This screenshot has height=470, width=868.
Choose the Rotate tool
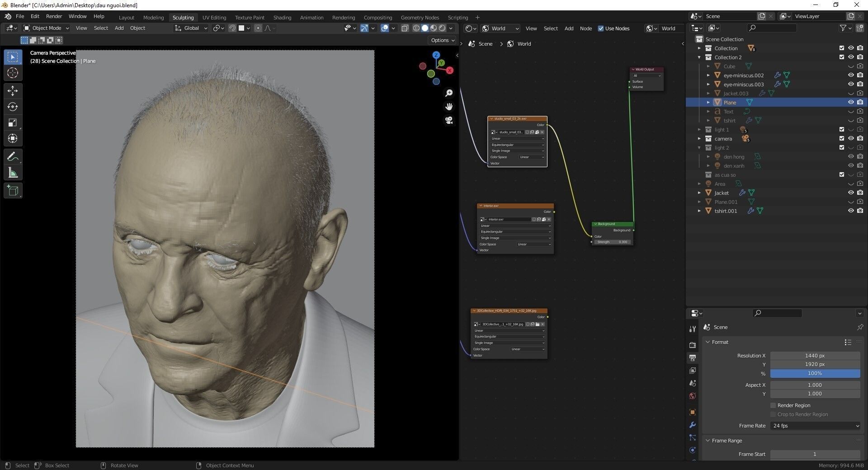(x=13, y=107)
